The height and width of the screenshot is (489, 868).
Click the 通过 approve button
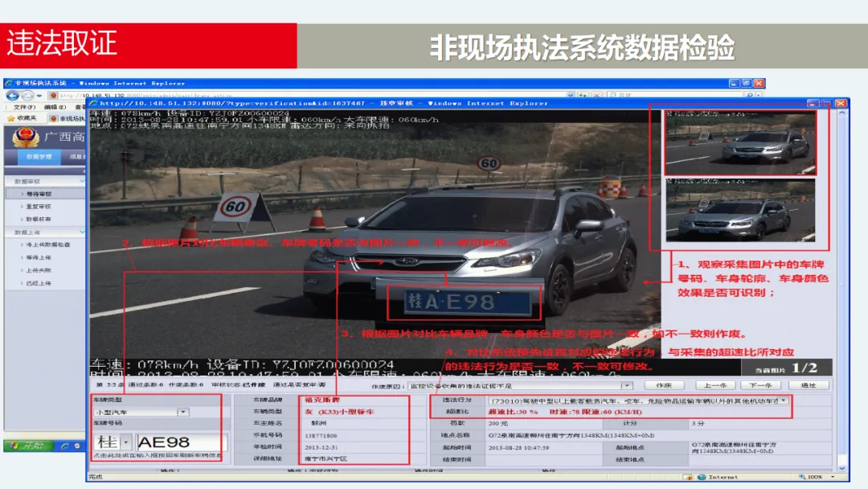tap(809, 385)
